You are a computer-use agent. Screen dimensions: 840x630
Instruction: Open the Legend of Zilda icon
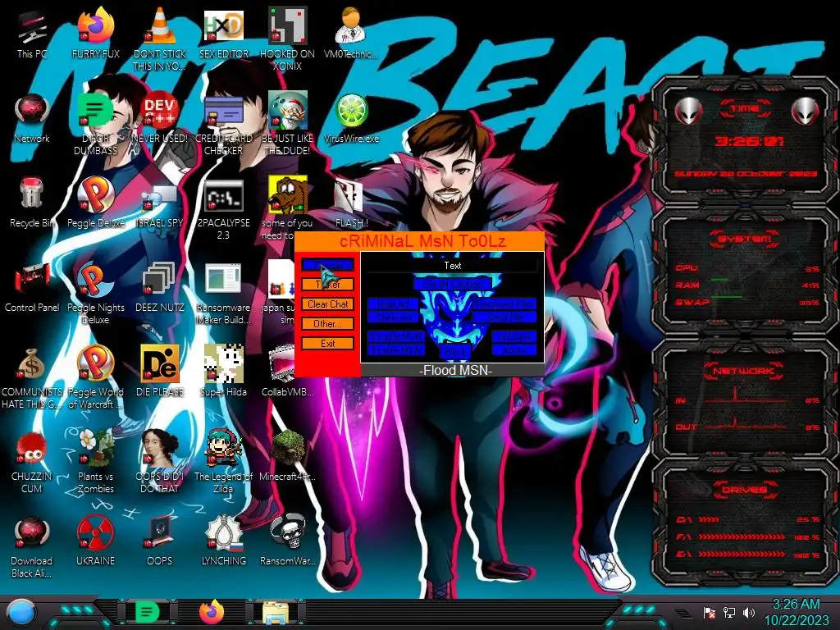click(223, 463)
